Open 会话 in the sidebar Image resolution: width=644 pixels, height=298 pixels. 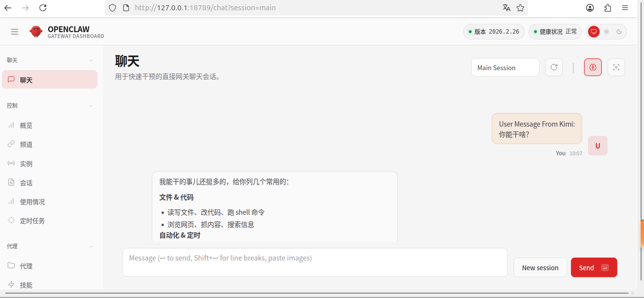pos(50,183)
